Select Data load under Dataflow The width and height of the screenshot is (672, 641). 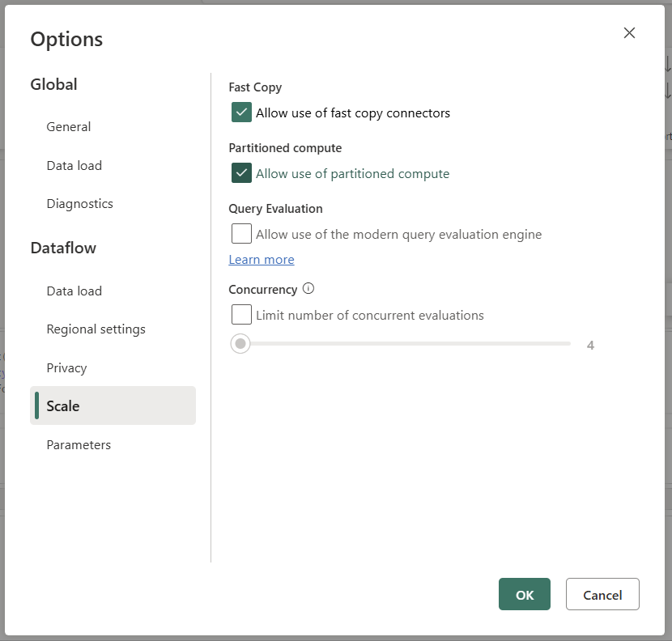(74, 291)
